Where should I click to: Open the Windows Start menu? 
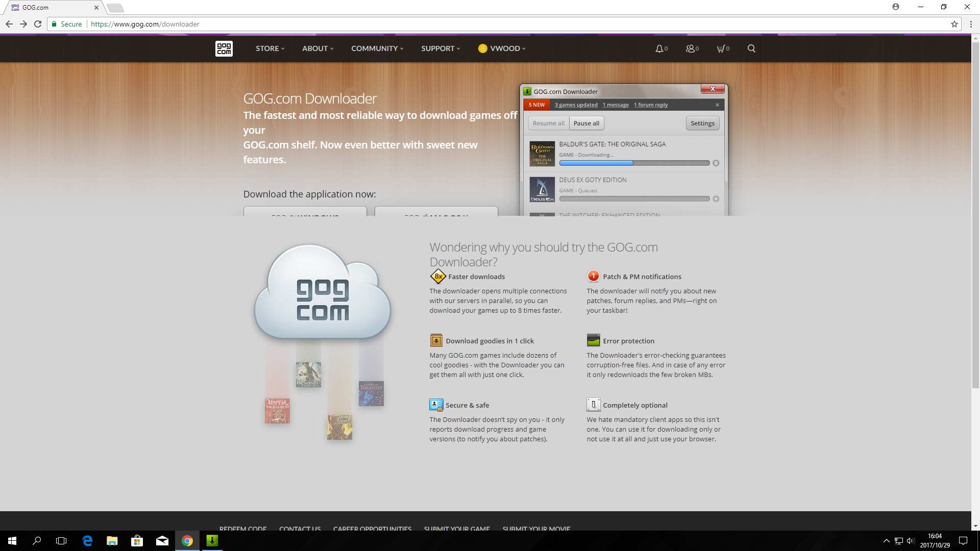[12, 541]
